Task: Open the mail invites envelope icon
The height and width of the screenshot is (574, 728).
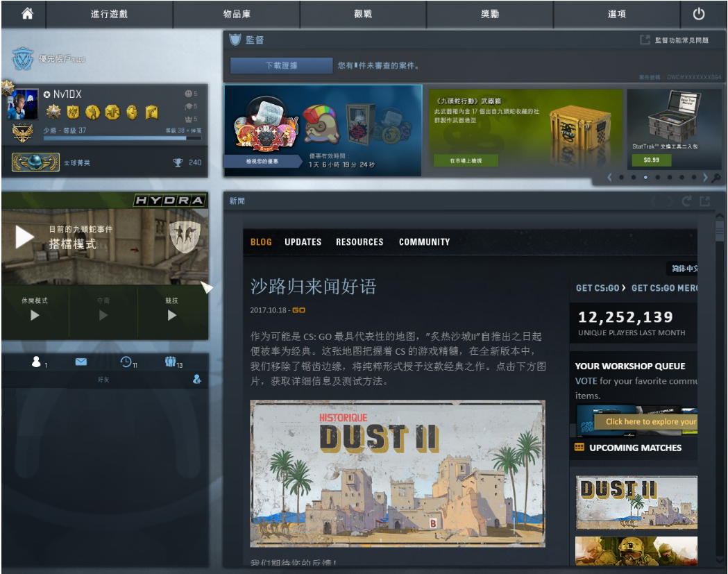Action: click(81, 362)
